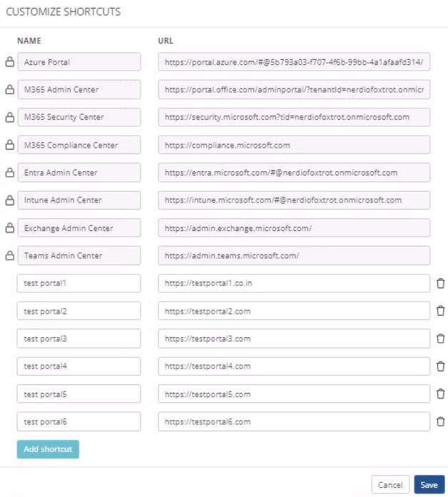The width and height of the screenshot is (448, 497).
Task: Click into the testportal4.com URL box
Action: coord(294,366)
